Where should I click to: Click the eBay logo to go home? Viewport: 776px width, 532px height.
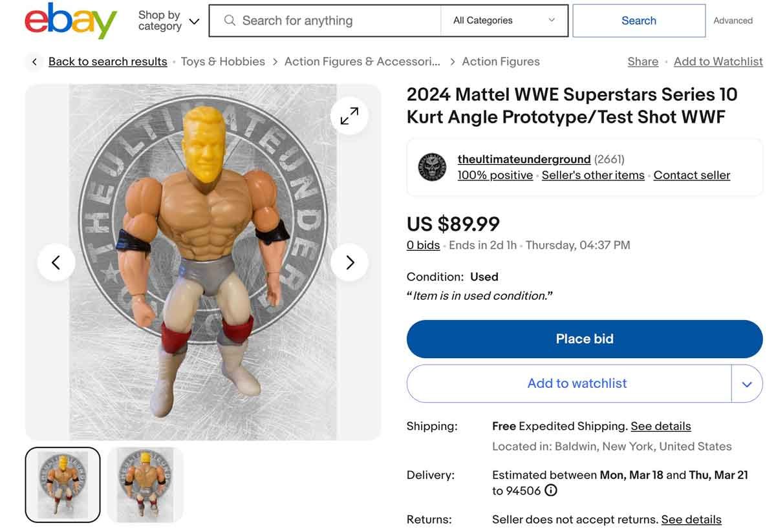click(x=70, y=20)
